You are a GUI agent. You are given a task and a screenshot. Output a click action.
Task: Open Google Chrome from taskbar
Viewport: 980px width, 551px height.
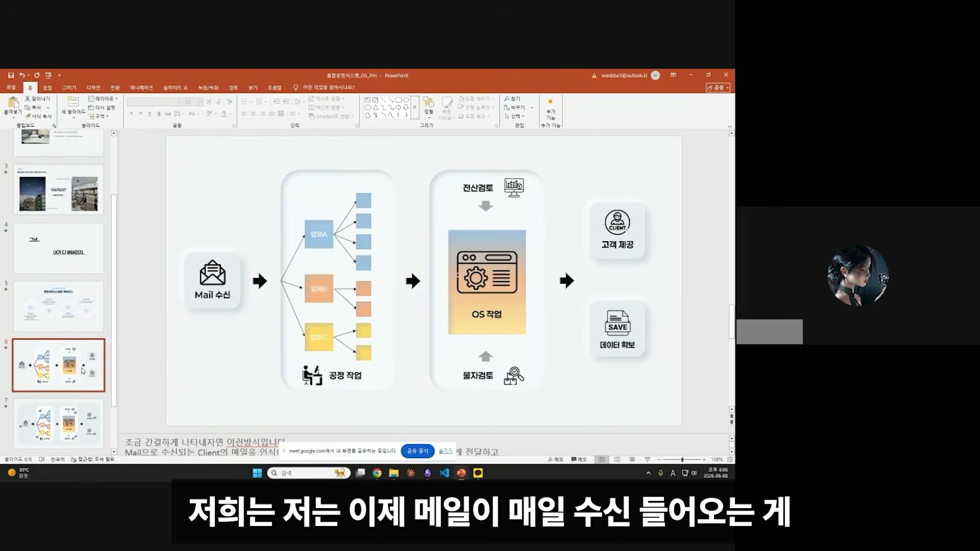[x=377, y=473]
